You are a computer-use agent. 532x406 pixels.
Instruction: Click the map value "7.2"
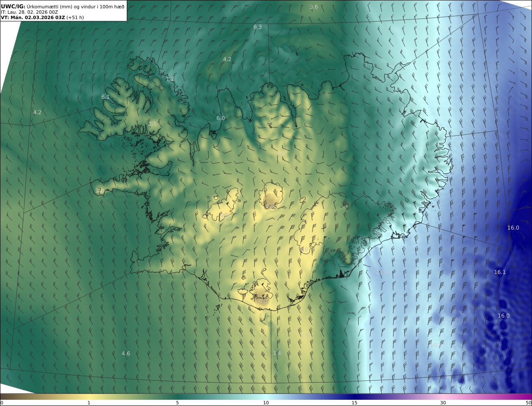(170, 79)
